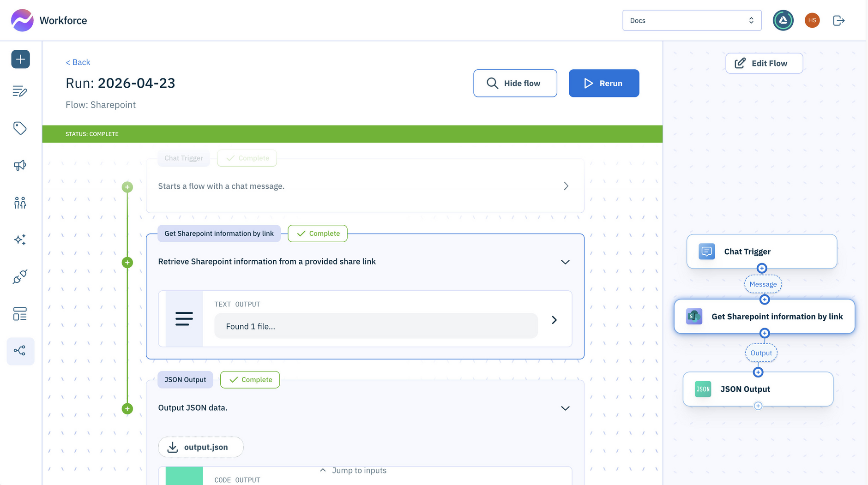Collapse the Retrieve Sharepoint information step
Viewport: 868px width, 485px height.
click(565, 262)
